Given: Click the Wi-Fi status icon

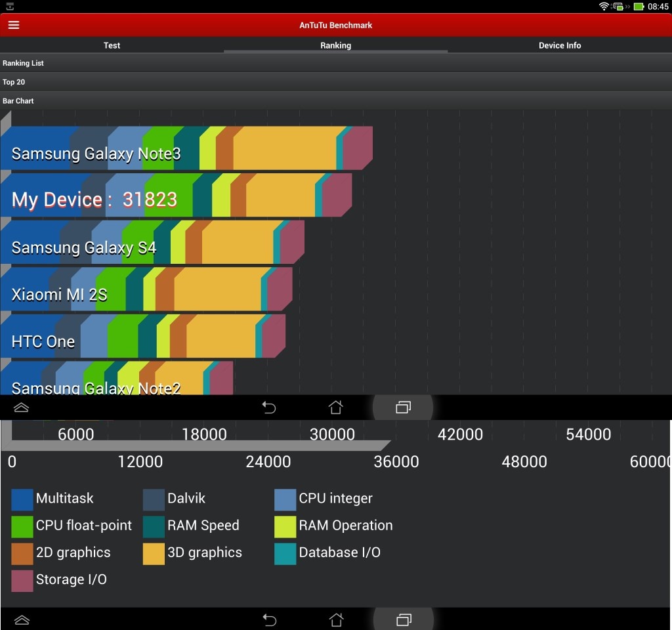Looking at the screenshot, I should click(x=604, y=6).
